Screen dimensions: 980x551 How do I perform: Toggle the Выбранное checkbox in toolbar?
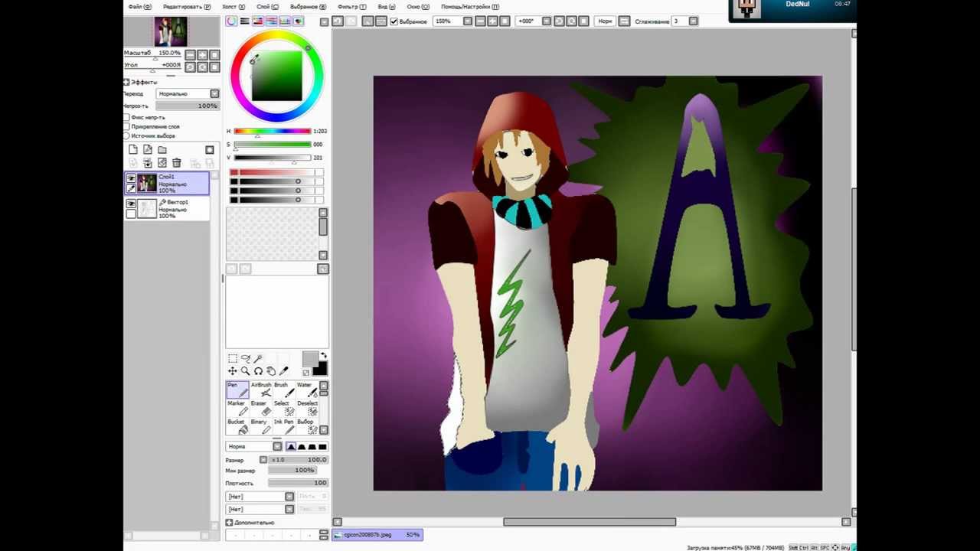click(x=394, y=21)
